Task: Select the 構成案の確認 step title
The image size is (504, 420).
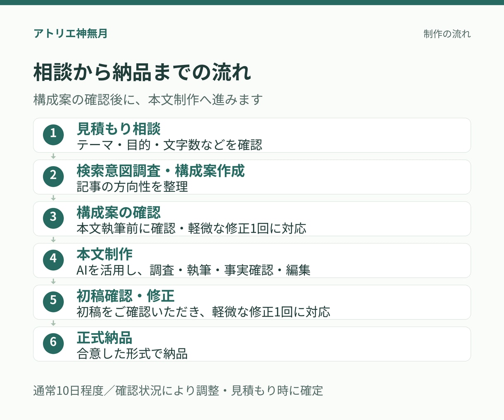Action: [x=119, y=212]
